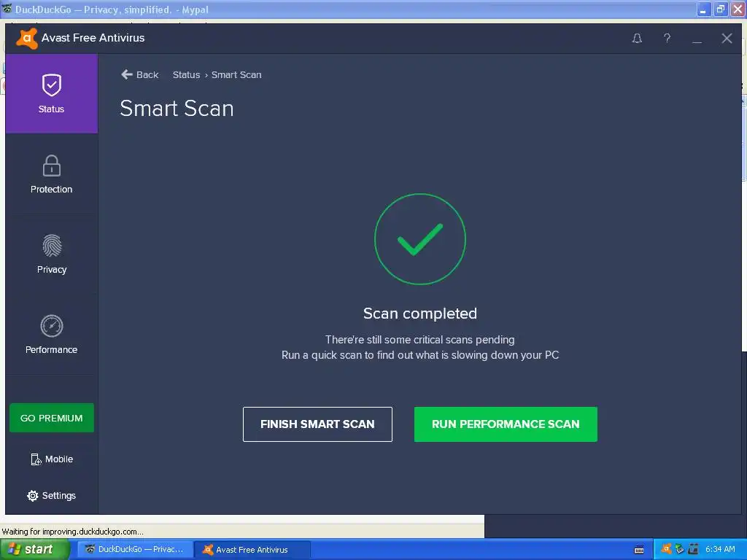Click the green scan completed checkmark
This screenshot has height=560, width=747.
(x=420, y=239)
